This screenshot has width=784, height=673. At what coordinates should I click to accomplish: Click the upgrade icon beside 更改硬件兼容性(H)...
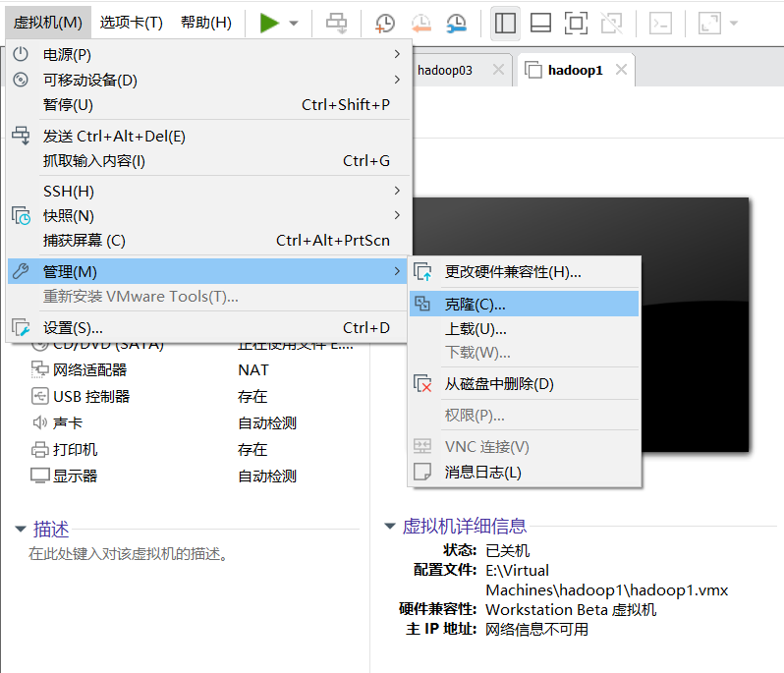tap(422, 272)
